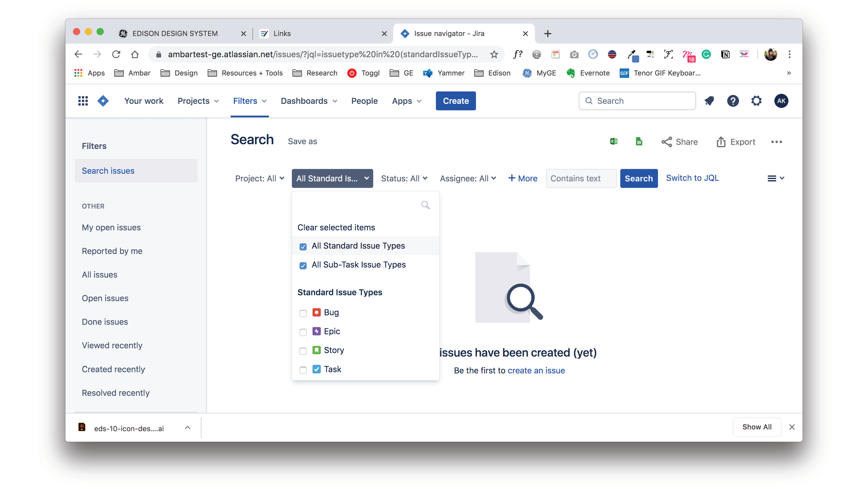Viewport: 868px width, 489px height.
Task: Click Switch to JQL link
Action: (692, 178)
